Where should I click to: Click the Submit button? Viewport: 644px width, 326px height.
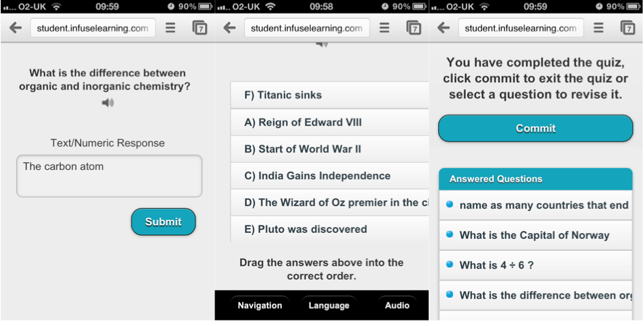click(163, 222)
